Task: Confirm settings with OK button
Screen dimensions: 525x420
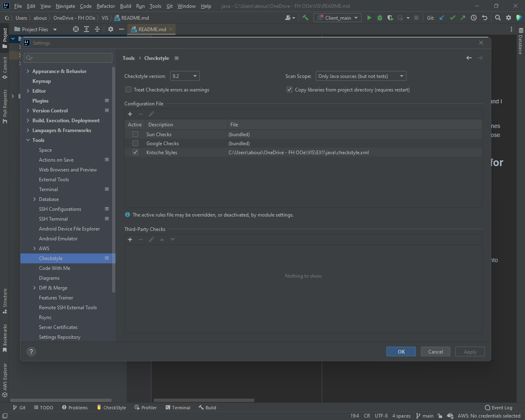Action: (401, 352)
